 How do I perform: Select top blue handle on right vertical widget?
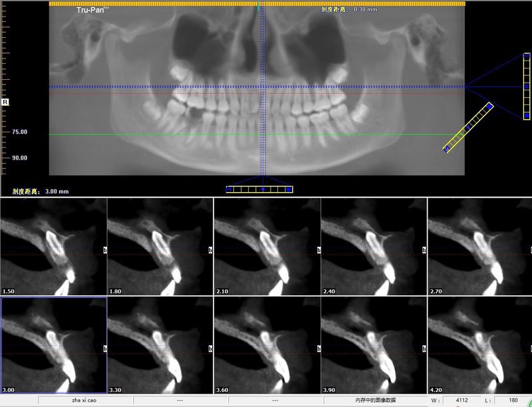(526, 57)
